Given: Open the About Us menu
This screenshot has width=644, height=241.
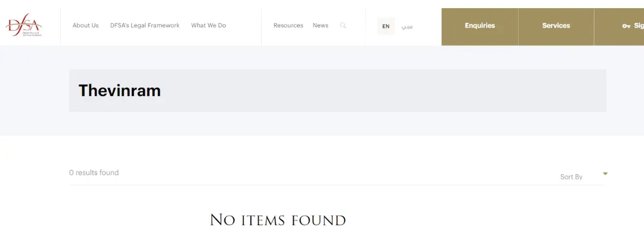Looking at the screenshot, I should pyautogui.click(x=86, y=26).
